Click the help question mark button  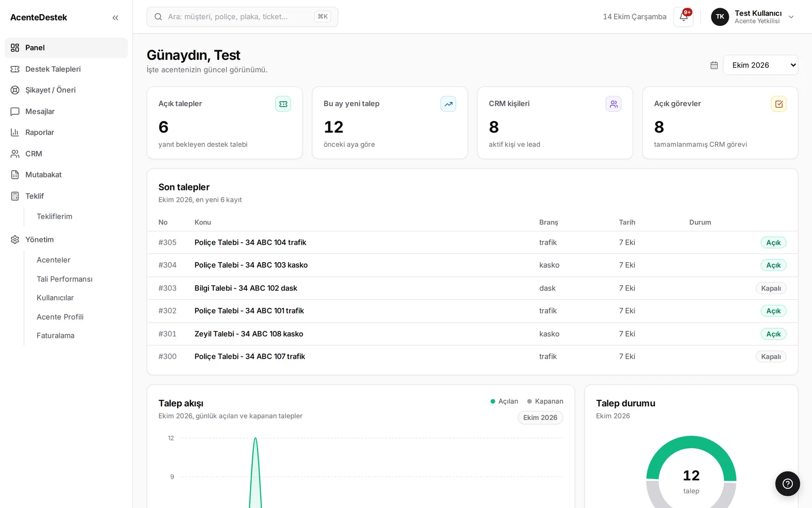click(x=788, y=484)
